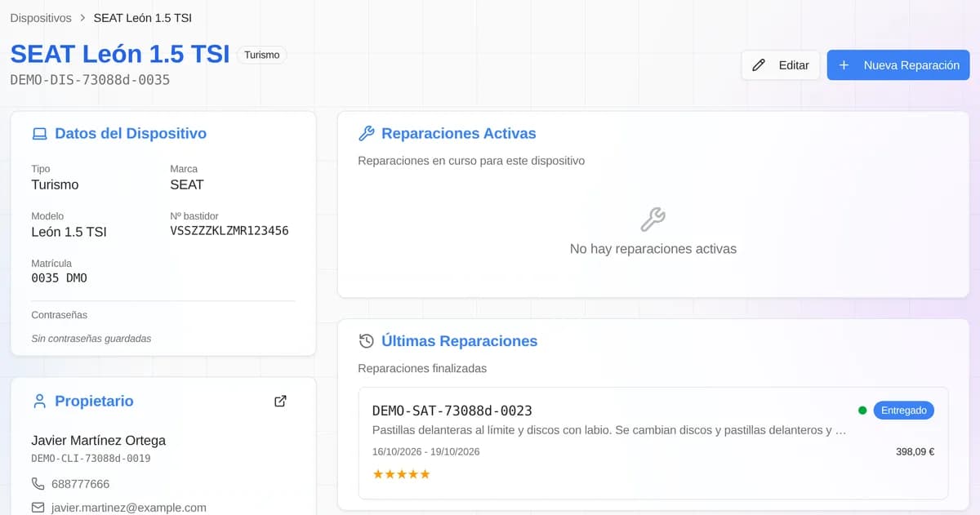Click the page title SEAT León 1.5 TSI
Viewport: 980px width, 515px height.
(x=120, y=54)
